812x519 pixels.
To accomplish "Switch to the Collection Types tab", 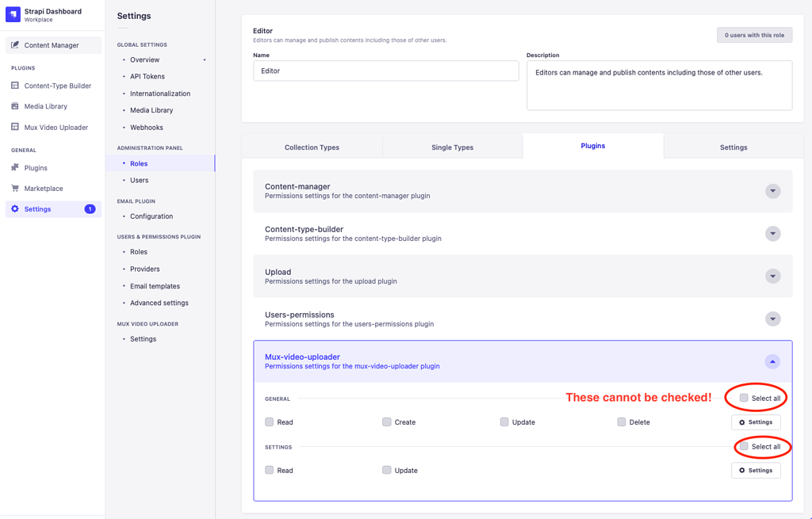I will [312, 147].
